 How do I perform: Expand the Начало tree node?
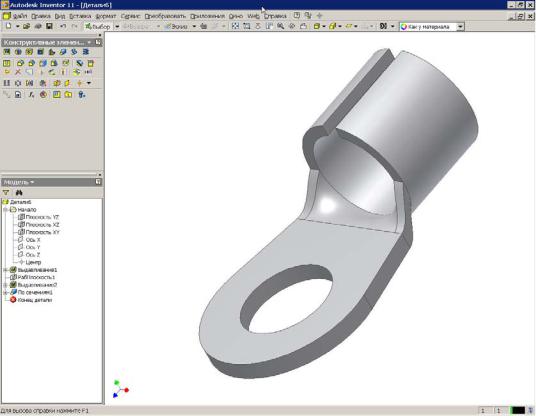coord(5,210)
